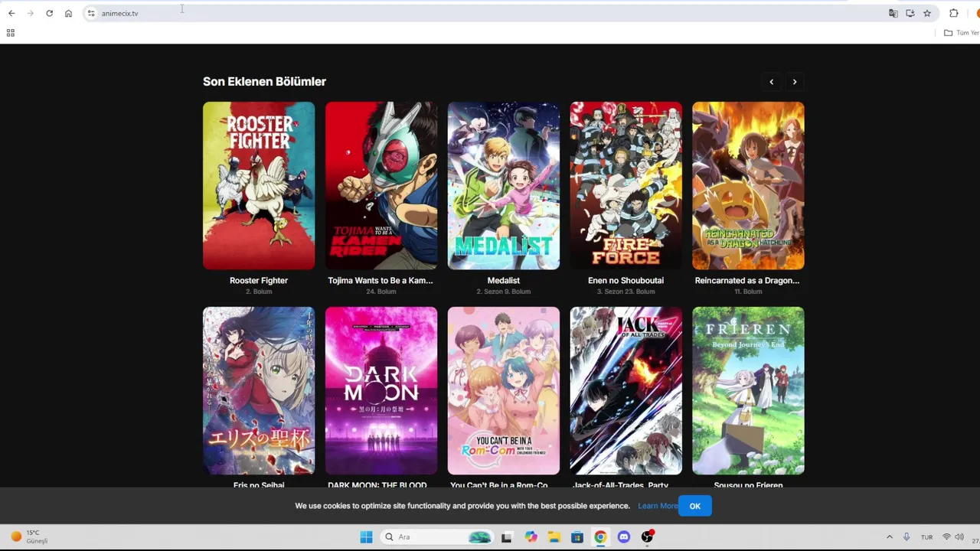980x551 pixels.
Task: Open Task View from the taskbar
Action: [x=506, y=537]
